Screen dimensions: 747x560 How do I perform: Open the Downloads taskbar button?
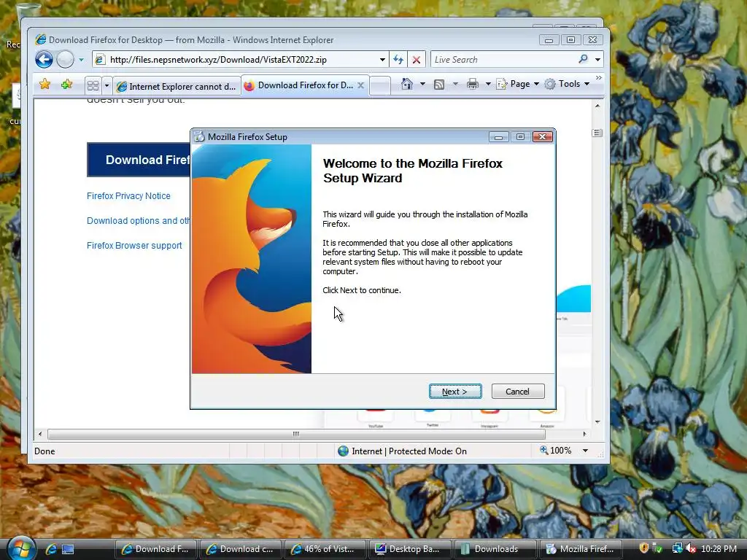coord(495,549)
